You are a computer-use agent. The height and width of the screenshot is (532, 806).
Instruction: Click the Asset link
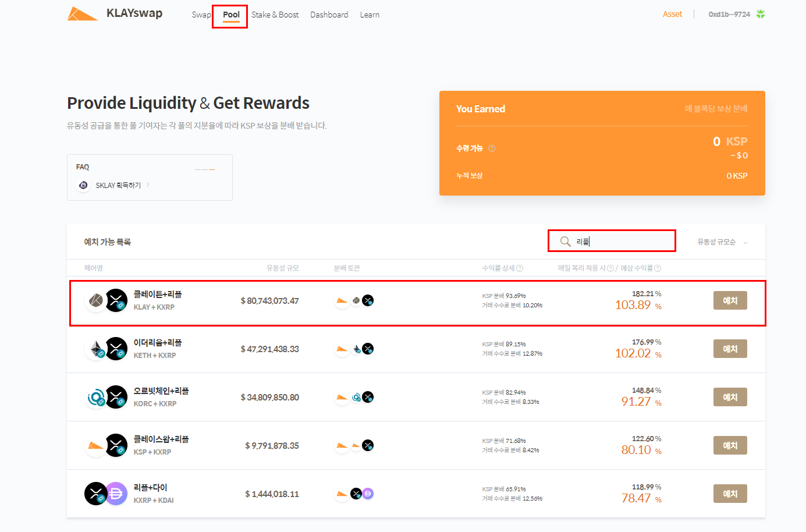(x=672, y=14)
